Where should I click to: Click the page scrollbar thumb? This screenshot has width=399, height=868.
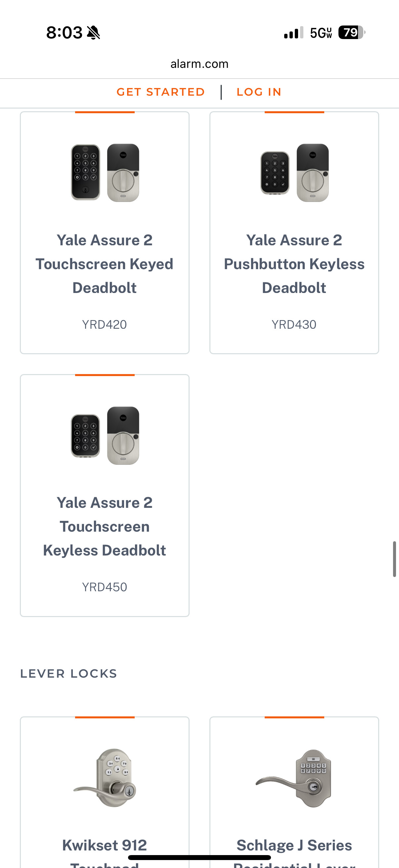[394, 559]
